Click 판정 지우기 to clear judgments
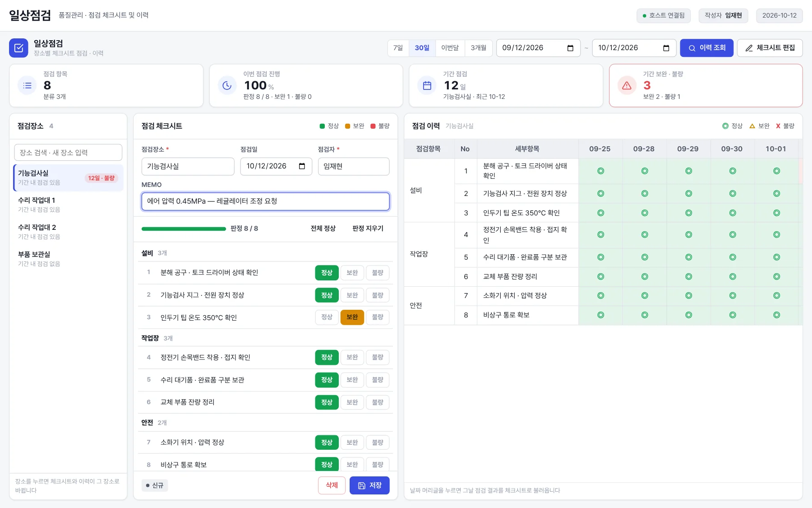This screenshot has width=812, height=508. 368,228
